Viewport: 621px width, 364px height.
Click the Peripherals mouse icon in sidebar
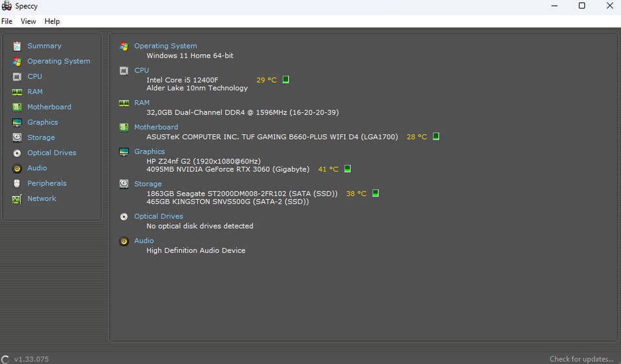(x=17, y=184)
